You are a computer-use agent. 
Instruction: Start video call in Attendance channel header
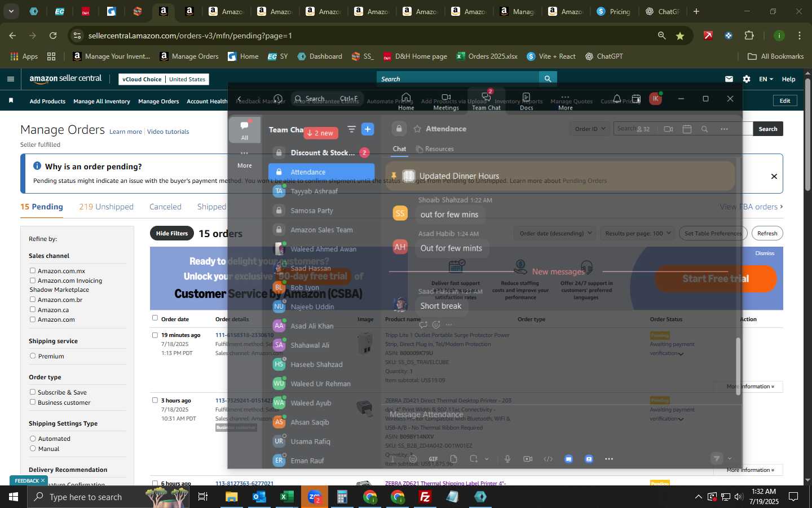tap(668, 129)
